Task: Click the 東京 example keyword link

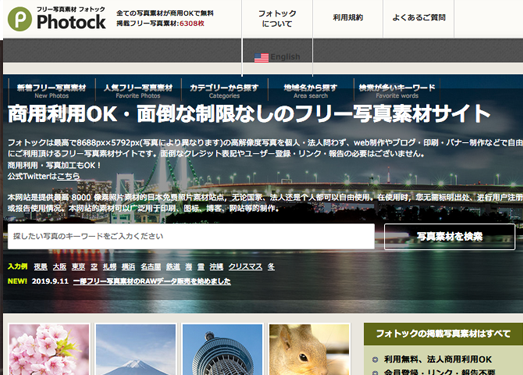Action: tap(78, 267)
